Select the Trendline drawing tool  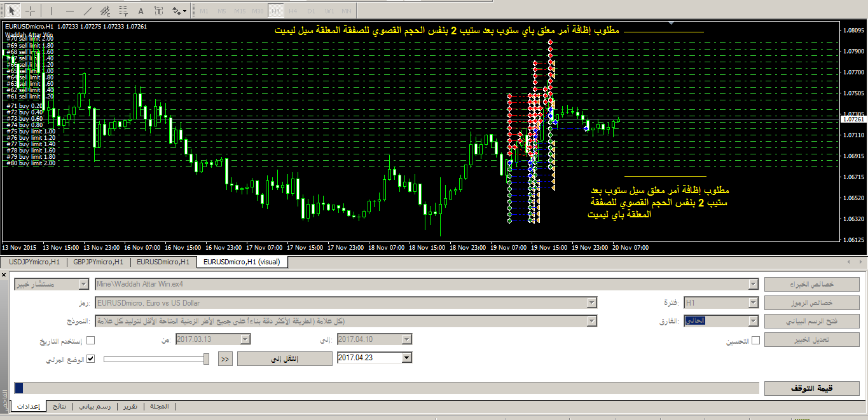tap(87, 11)
